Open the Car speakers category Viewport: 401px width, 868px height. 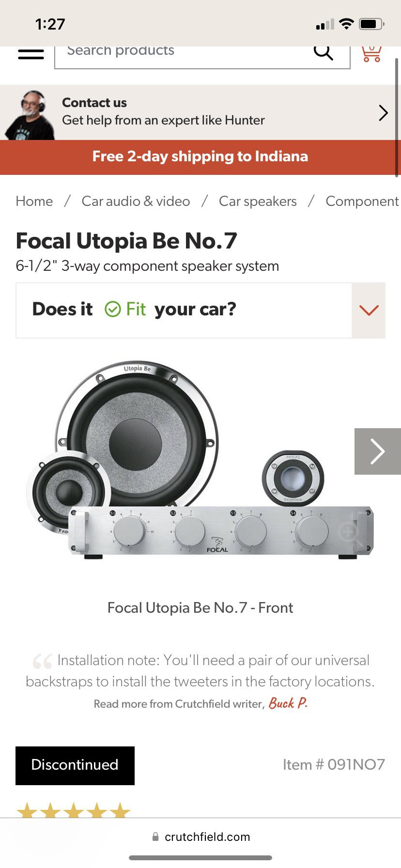coord(258,201)
